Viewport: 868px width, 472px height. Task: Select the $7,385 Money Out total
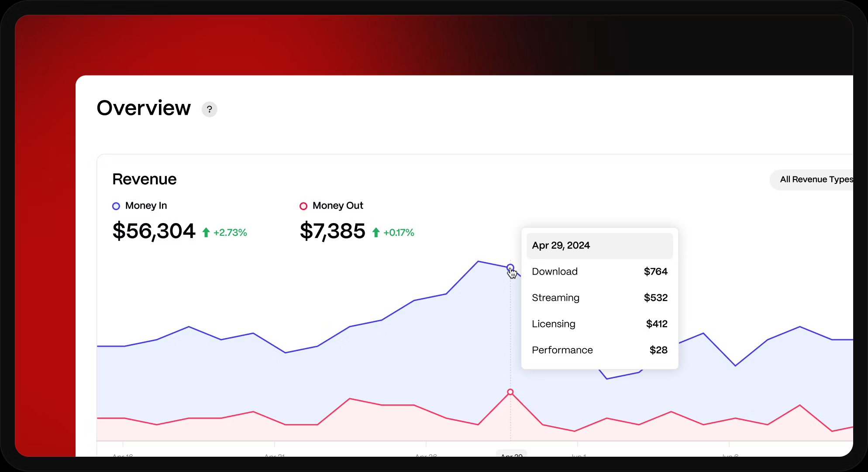332,231
